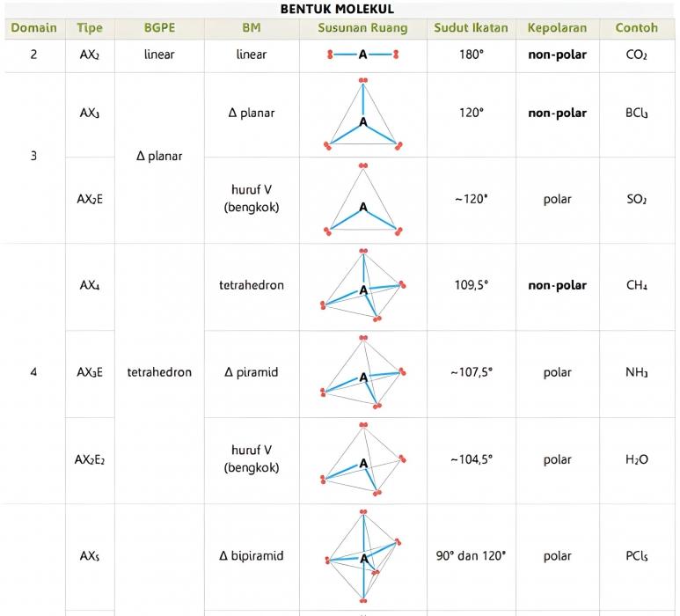Select the Susunan Ruang column header
This screenshot has width=680, height=616.
362,28
